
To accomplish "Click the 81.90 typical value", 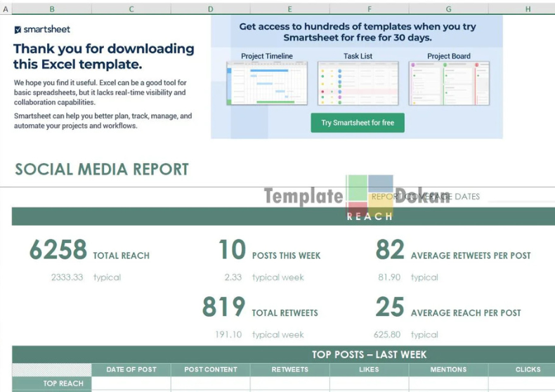I will [389, 277].
